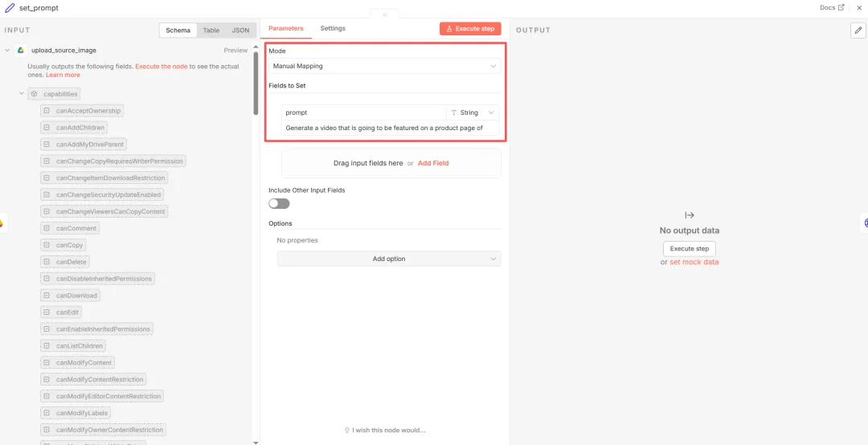868x445 pixels.
Task: Click the Preview label for upload_source_image
Action: [235, 51]
